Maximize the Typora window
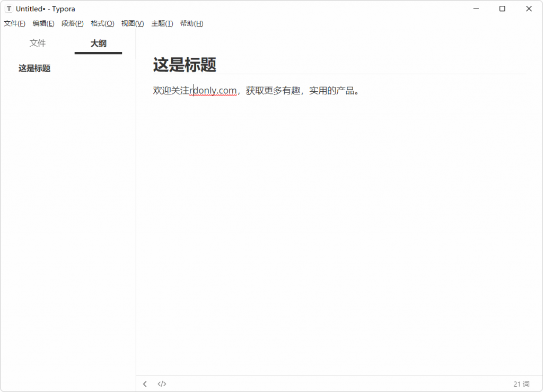The height and width of the screenshot is (392, 543). pyautogui.click(x=502, y=8)
